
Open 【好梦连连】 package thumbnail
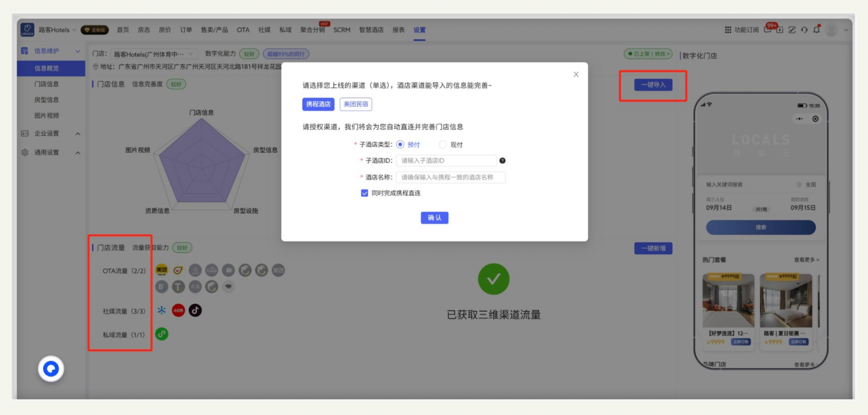pos(728,300)
